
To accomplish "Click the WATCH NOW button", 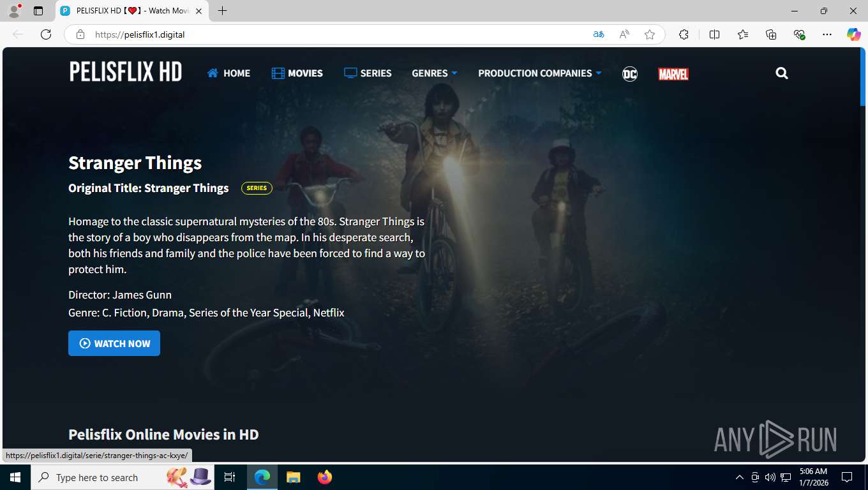I will point(114,343).
